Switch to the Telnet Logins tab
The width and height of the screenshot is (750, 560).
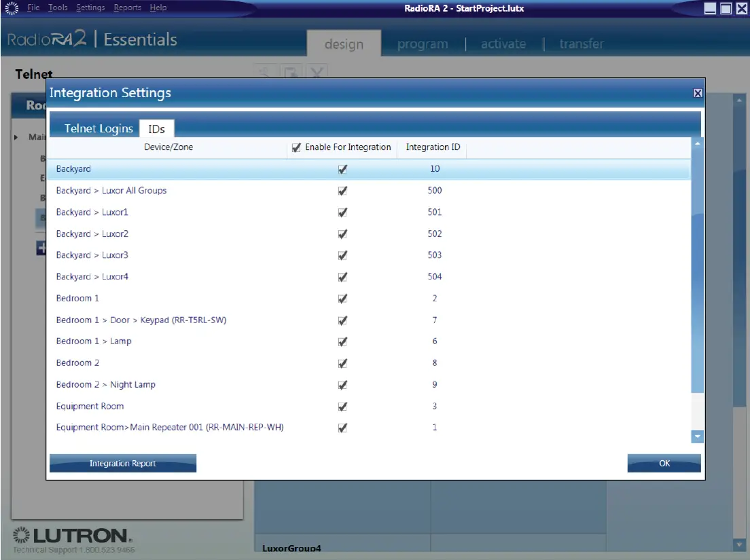coord(98,128)
